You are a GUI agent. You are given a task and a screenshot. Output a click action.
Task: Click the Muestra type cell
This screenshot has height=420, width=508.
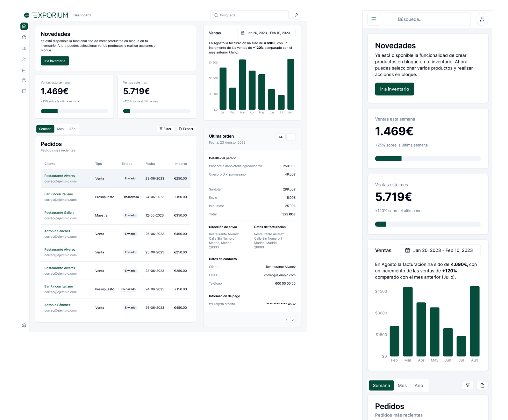[x=101, y=215]
